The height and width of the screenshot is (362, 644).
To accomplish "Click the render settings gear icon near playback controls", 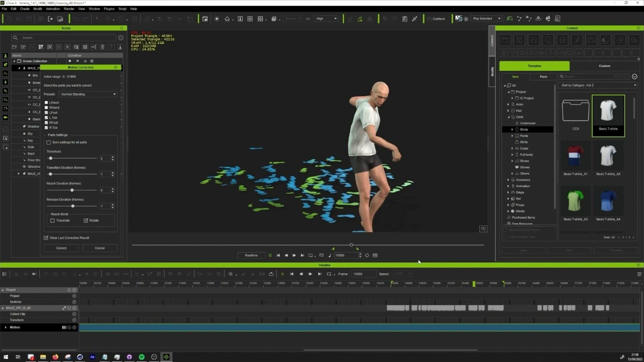I will [x=367, y=255].
